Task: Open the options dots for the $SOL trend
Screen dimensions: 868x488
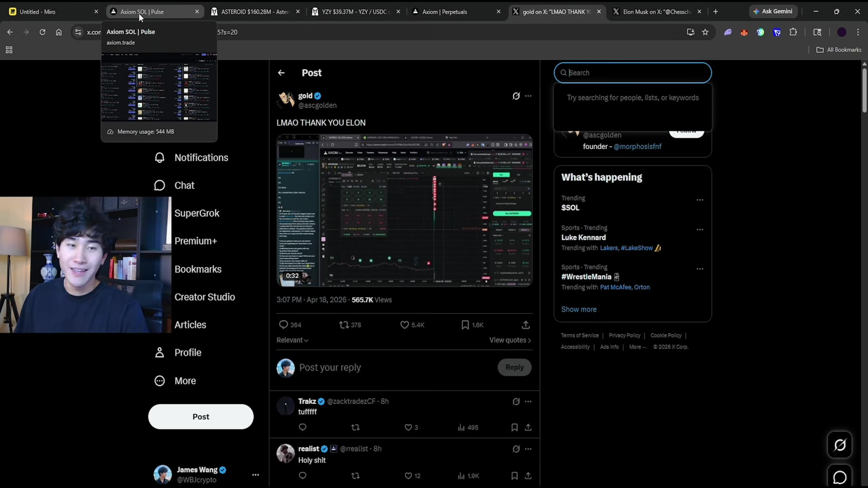Action: click(x=700, y=200)
